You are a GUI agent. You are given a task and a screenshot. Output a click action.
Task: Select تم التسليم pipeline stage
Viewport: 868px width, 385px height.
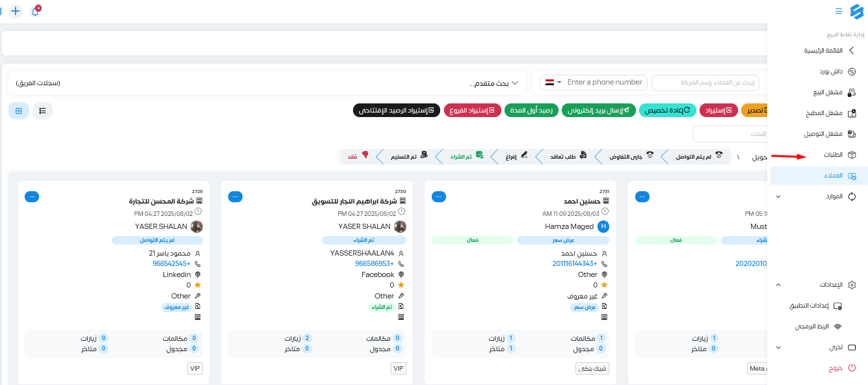408,157
